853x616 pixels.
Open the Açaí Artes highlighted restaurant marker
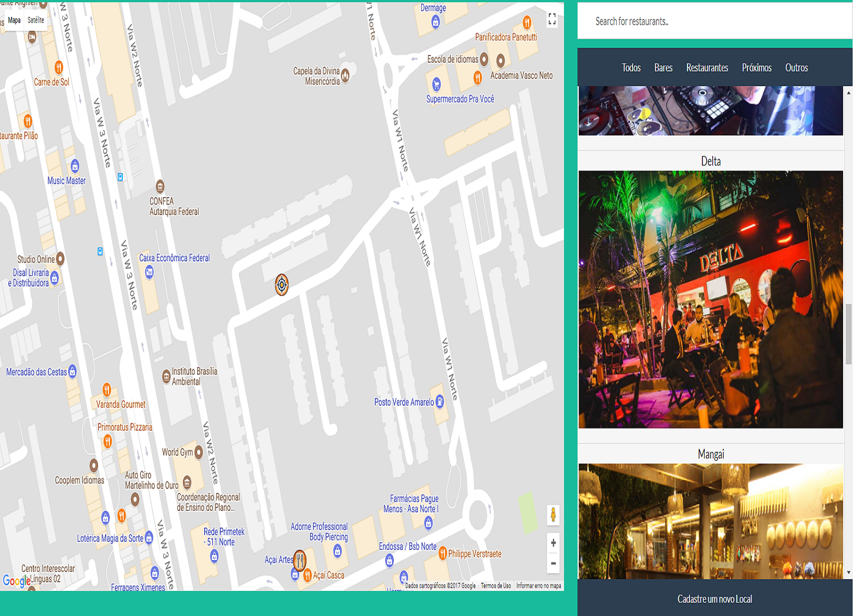coord(299,561)
